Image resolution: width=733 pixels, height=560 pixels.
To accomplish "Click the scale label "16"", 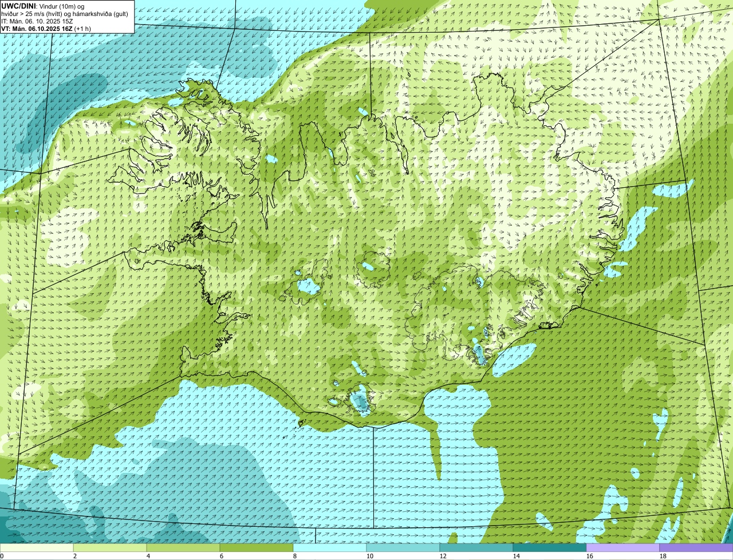I will [589, 556].
